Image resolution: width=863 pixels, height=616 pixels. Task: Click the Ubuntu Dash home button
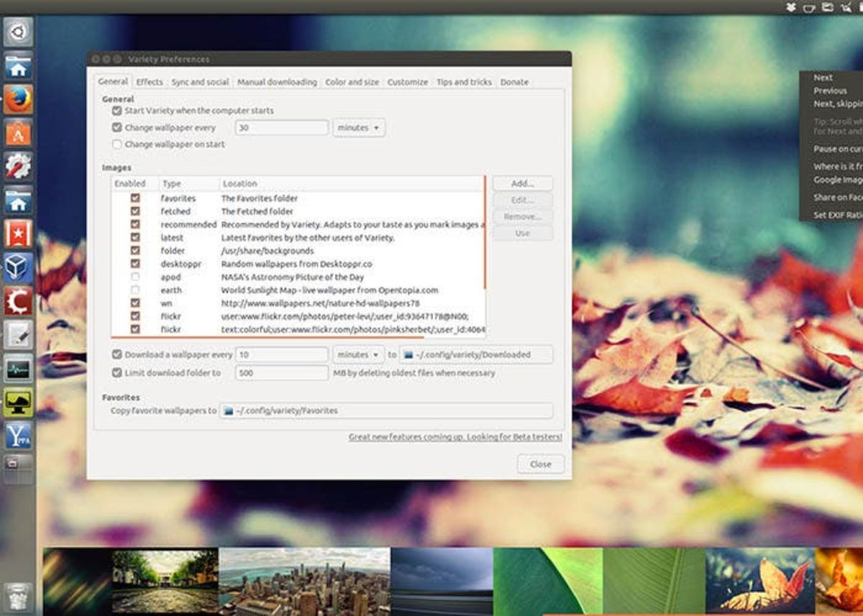[18, 32]
